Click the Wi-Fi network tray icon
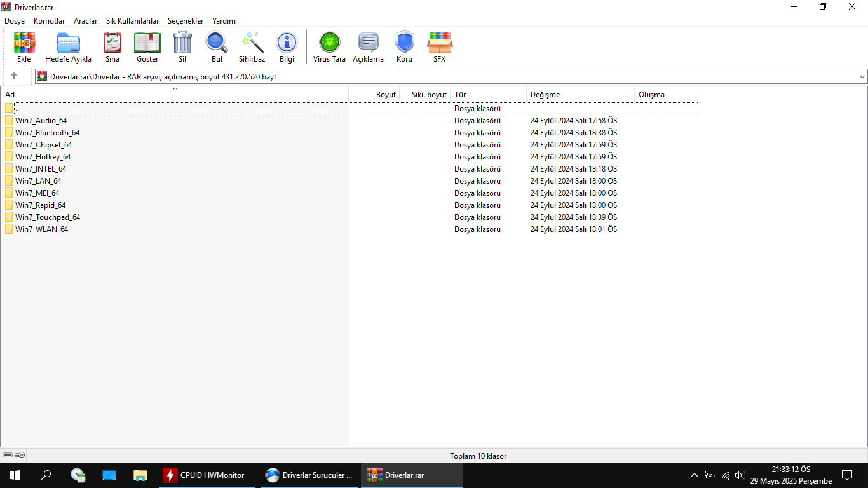This screenshot has width=868, height=488. [x=725, y=475]
